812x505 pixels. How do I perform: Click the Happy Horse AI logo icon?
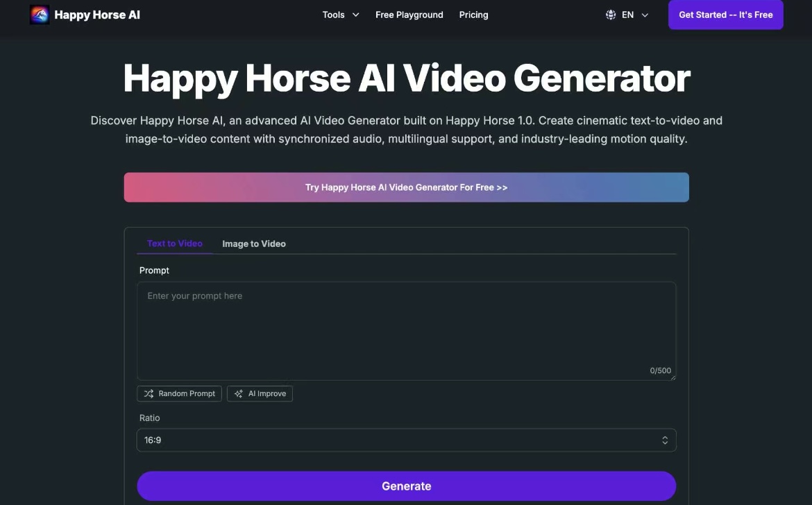click(x=40, y=15)
